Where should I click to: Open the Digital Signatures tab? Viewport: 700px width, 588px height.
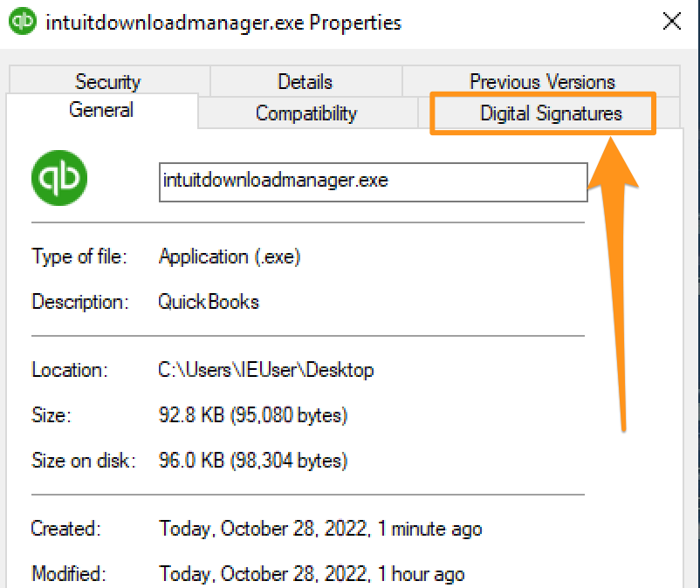(549, 113)
